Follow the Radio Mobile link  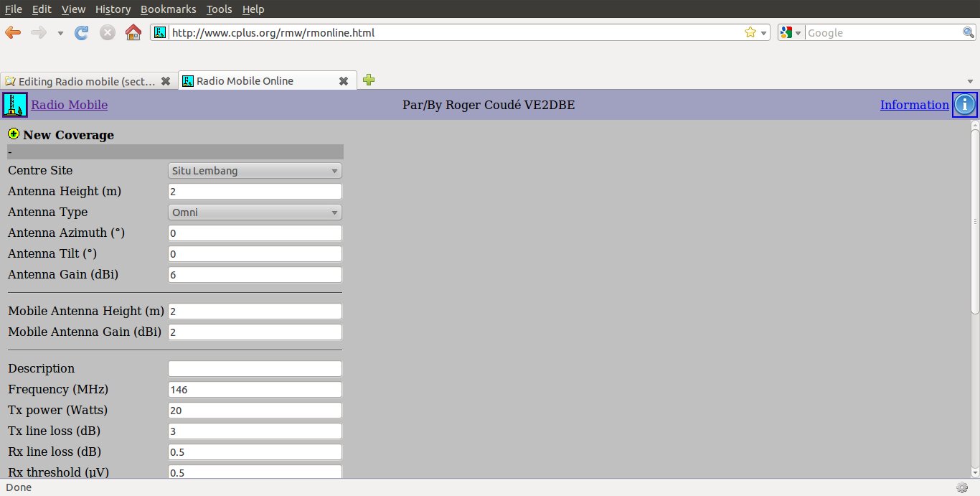click(x=69, y=105)
